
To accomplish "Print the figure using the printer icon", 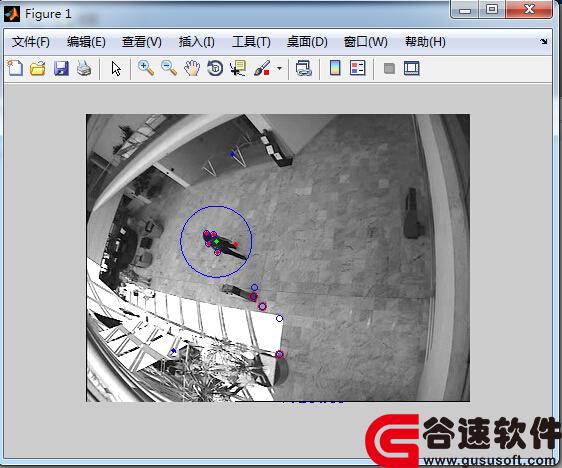I will pos(84,68).
